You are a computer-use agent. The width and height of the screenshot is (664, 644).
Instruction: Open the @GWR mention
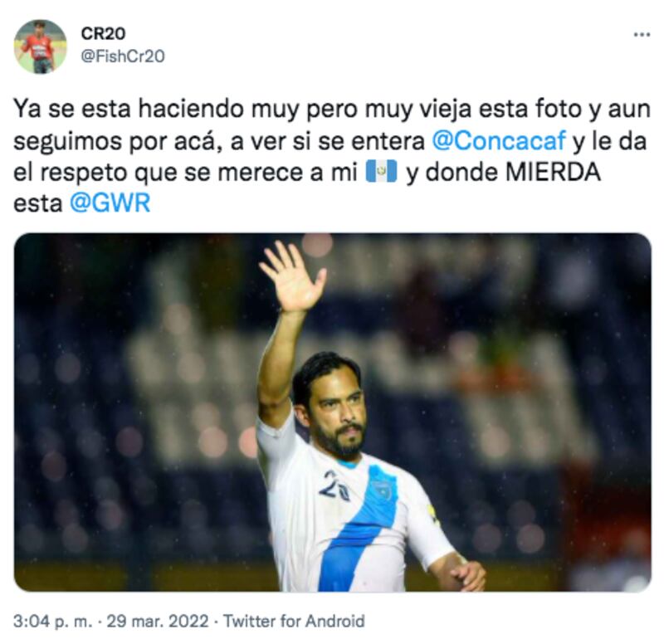(110, 203)
